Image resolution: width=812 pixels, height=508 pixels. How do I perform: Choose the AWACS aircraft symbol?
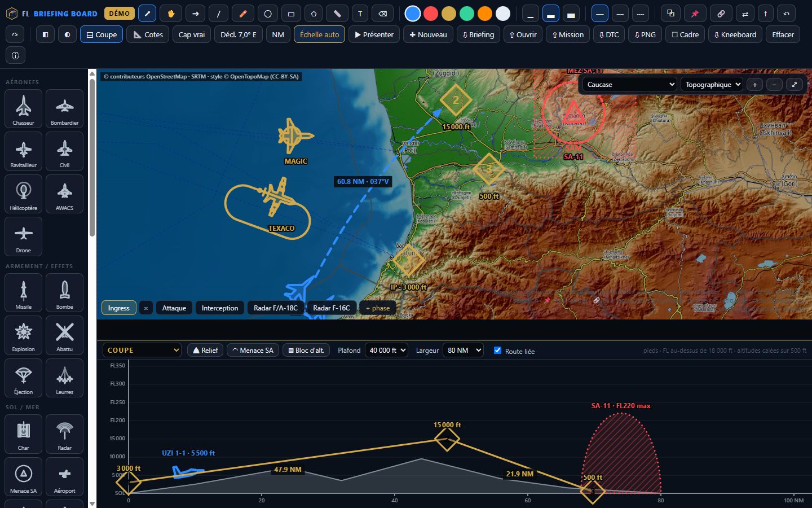click(x=64, y=194)
